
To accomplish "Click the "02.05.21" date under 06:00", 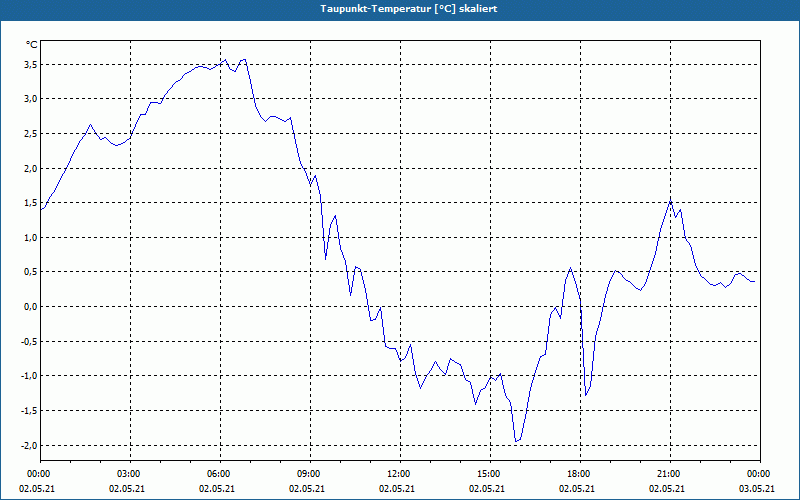I will pyautogui.click(x=217, y=488).
